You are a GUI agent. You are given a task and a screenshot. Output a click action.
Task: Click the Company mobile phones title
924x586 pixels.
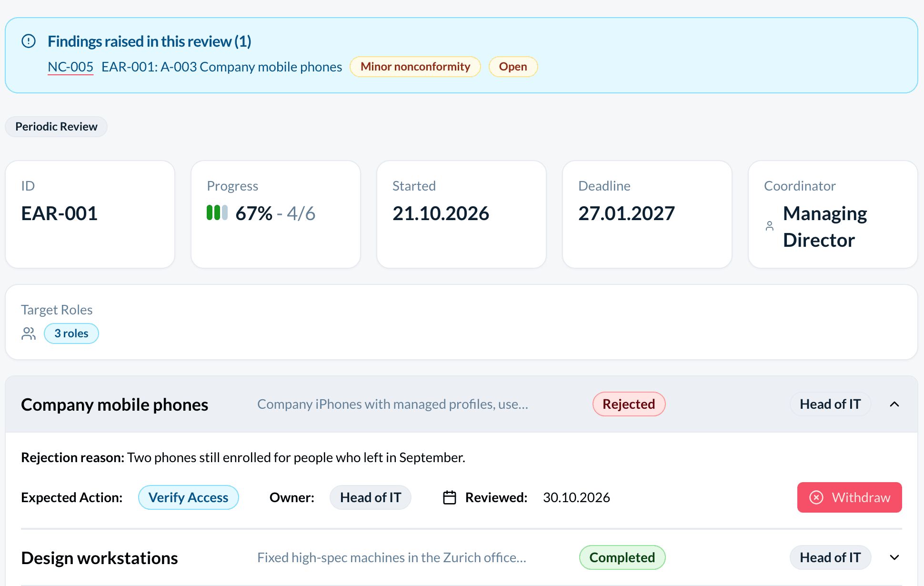coord(114,404)
